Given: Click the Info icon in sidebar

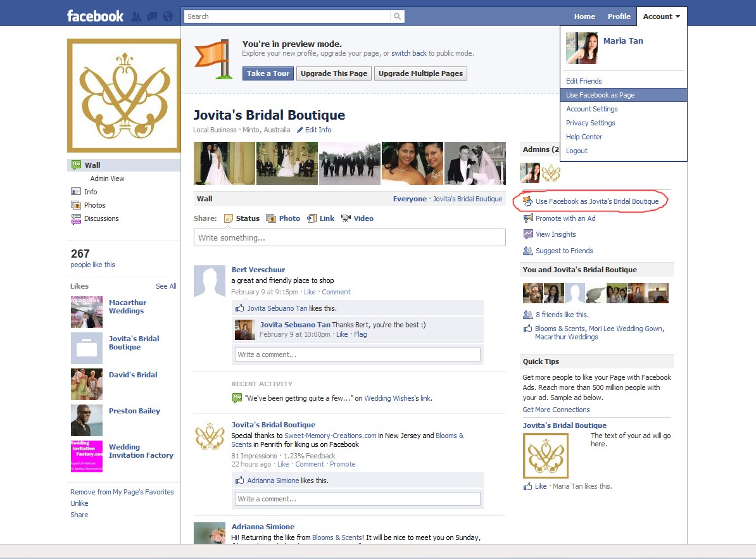Looking at the screenshot, I should click(76, 191).
